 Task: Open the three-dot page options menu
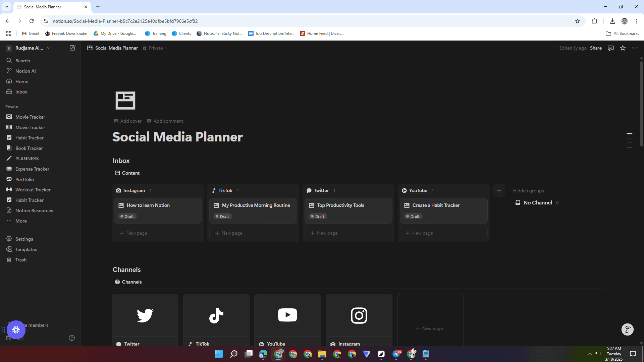click(635, 48)
